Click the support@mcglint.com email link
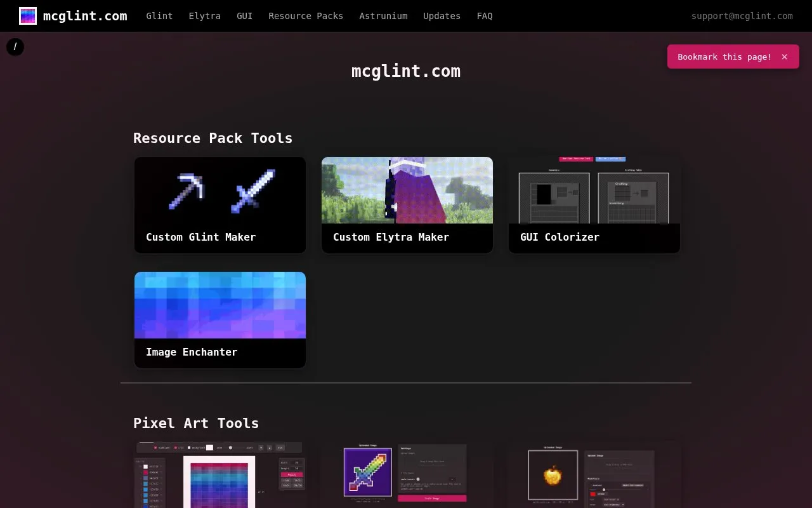The image size is (812, 508). pos(742,16)
